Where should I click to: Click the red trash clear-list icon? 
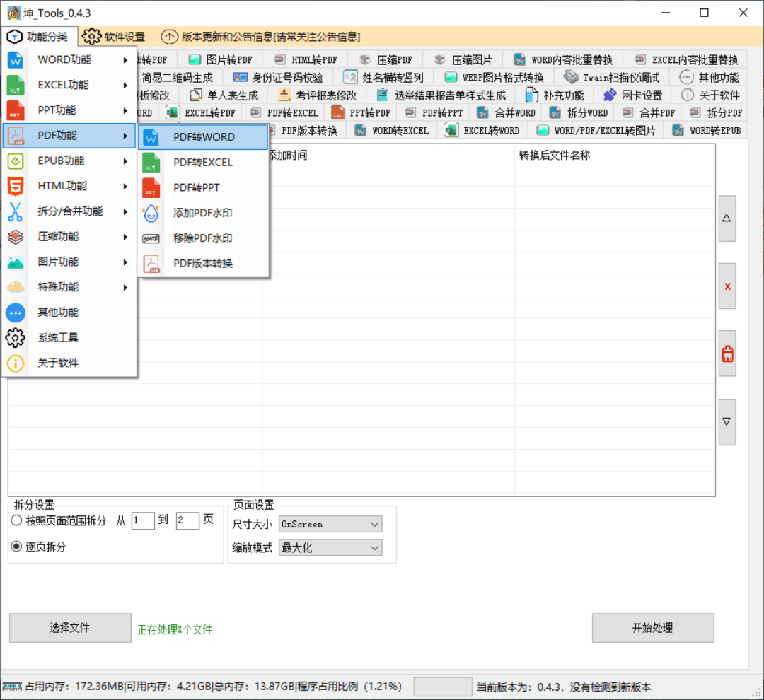727,354
